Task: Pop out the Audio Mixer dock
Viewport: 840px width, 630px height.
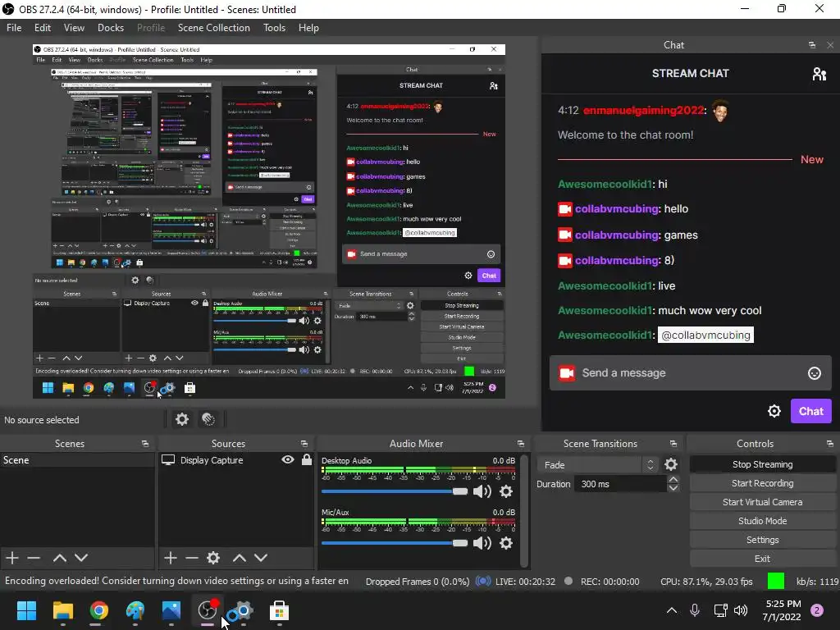Action: pyautogui.click(x=520, y=444)
